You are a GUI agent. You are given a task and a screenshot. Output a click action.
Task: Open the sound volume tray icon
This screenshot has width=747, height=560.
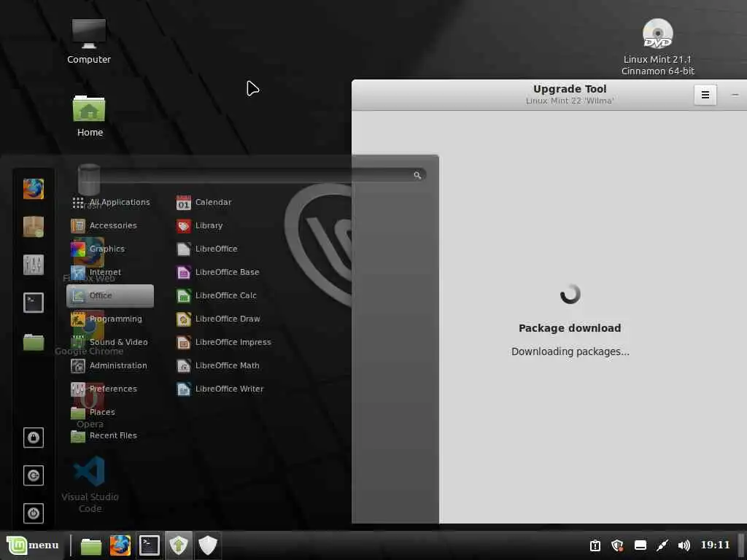(684, 545)
